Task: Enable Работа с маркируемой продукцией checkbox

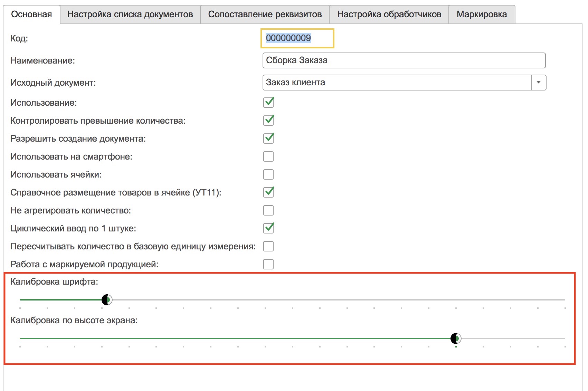Action: (x=268, y=264)
